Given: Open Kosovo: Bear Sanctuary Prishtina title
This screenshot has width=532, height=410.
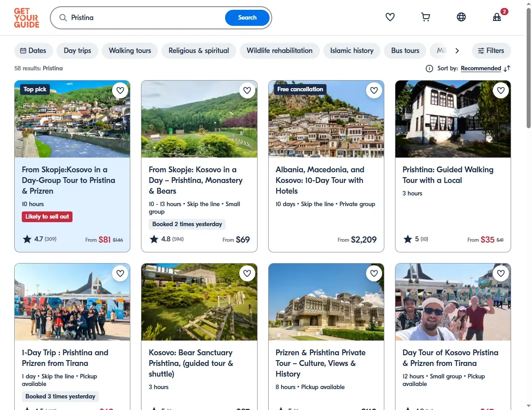Looking at the screenshot, I should [191, 363].
